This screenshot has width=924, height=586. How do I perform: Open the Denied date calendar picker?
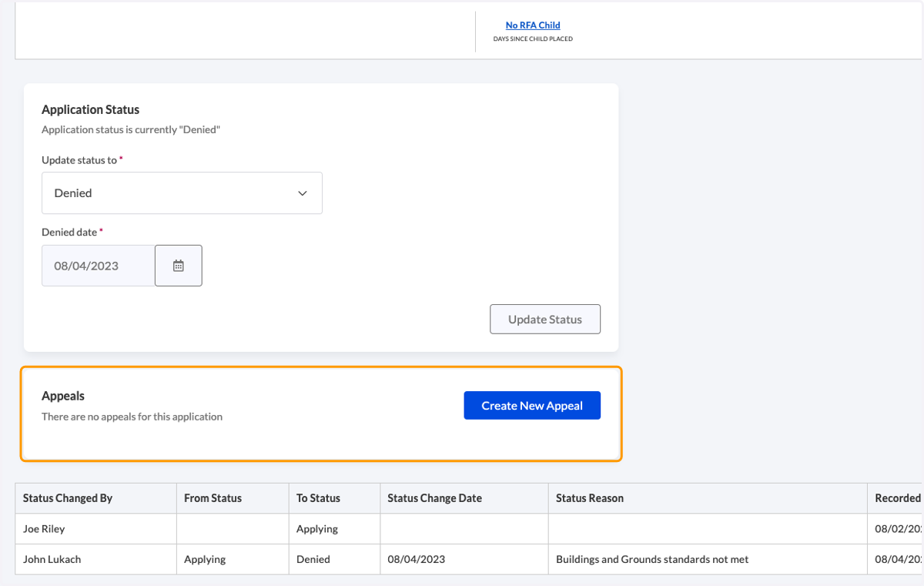179,266
